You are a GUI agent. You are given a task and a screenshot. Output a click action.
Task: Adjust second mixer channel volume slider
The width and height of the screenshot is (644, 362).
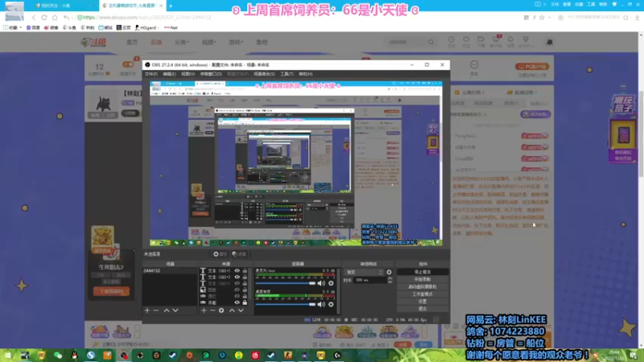[286, 304]
